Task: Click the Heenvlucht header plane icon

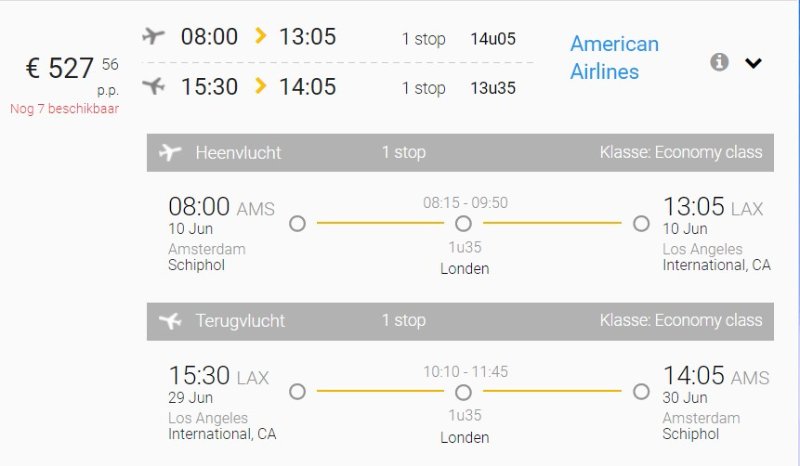Action: 170,152
